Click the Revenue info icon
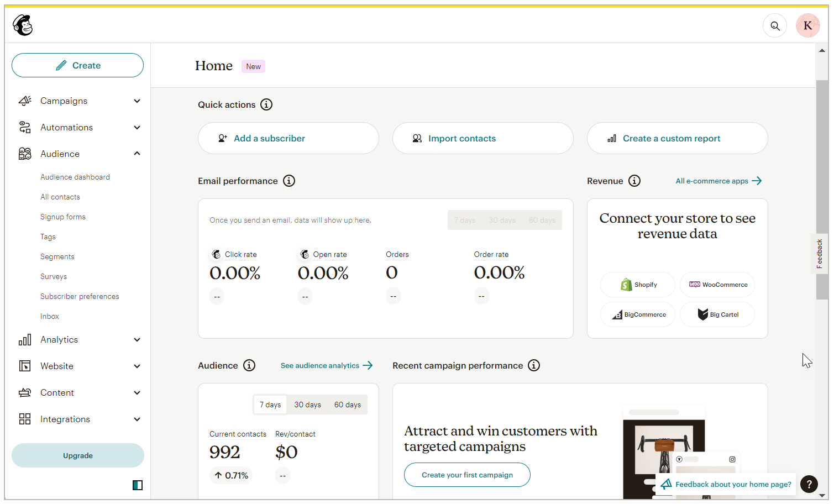Viewport: 834px width, 504px height. (x=634, y=180)
